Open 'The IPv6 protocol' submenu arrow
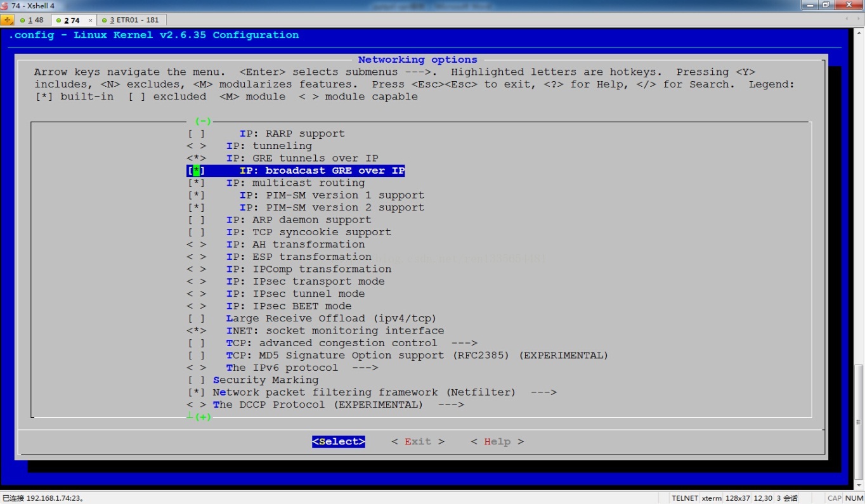The height and width of the screenshot is (504, 865). click(x=365, y=368)
